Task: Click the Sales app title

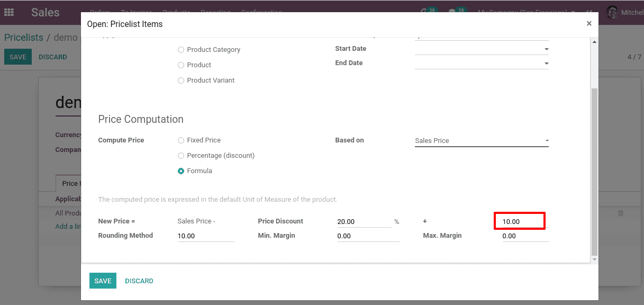Action: click(x=46, y=12)
